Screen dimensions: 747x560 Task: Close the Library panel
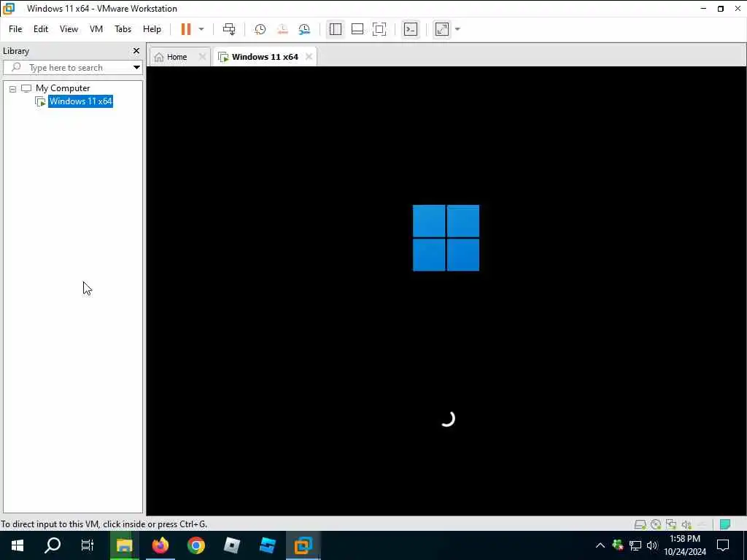tap(136, 50)
